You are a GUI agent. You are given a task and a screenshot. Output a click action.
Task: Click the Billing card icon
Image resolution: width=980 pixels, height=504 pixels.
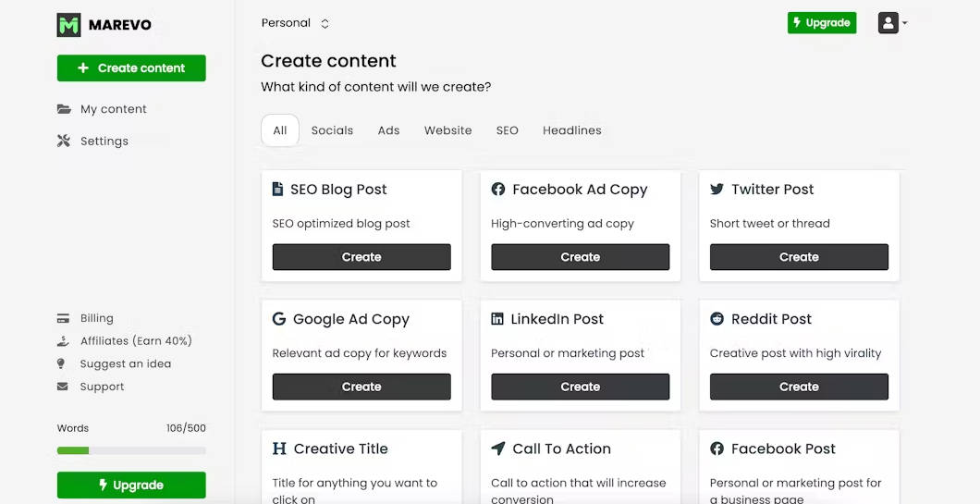pyautogui.click(x=63, y=318)
